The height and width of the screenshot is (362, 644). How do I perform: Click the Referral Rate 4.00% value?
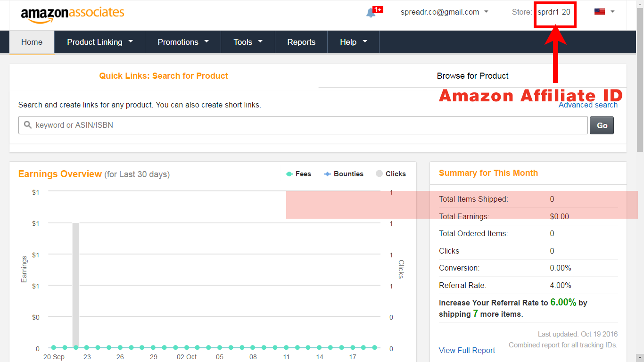click(x=561, y=285)
